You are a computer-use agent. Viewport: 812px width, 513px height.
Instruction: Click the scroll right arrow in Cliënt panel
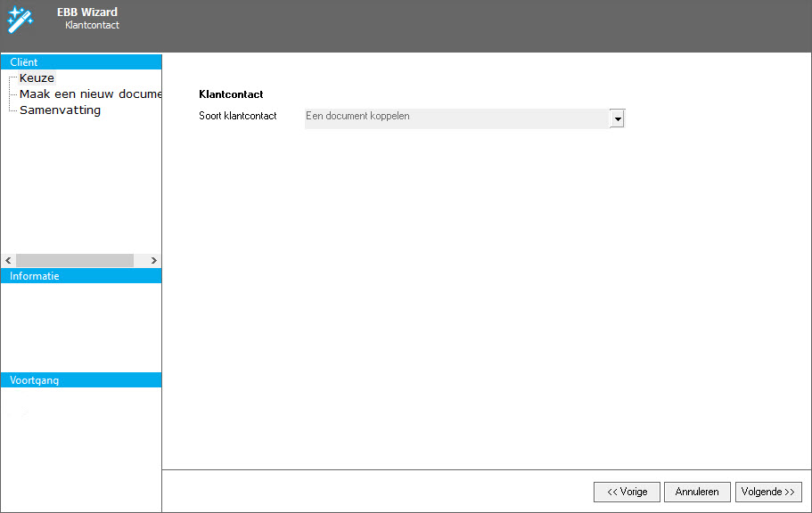pyautogui.click(x=153, y=261)
